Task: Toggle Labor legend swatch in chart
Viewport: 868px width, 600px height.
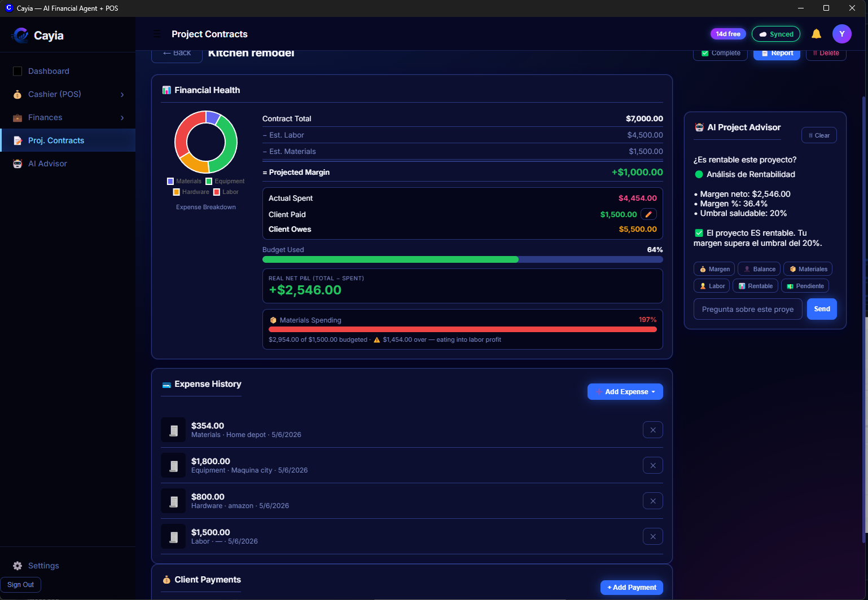Action: click(x=217, y=192)
